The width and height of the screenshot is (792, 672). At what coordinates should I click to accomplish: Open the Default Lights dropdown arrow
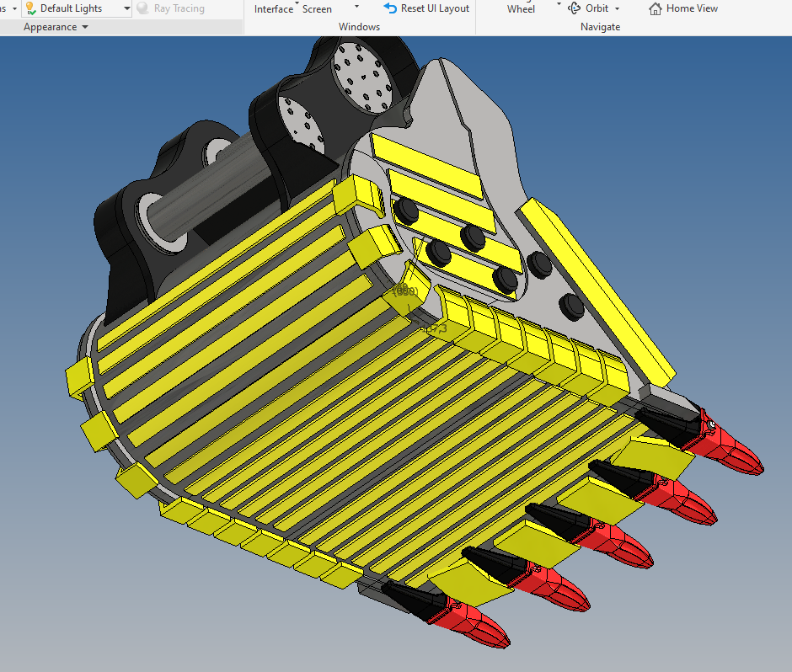point(126,8)
